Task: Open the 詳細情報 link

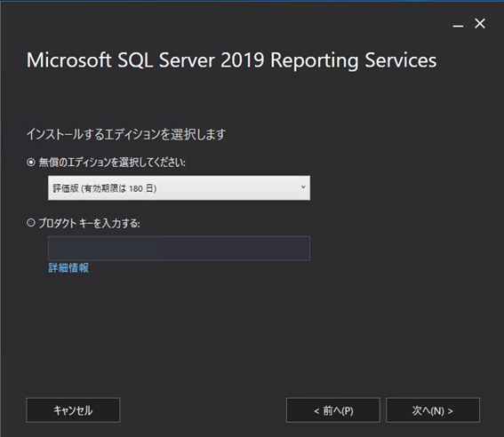Action: coord(68,267)
